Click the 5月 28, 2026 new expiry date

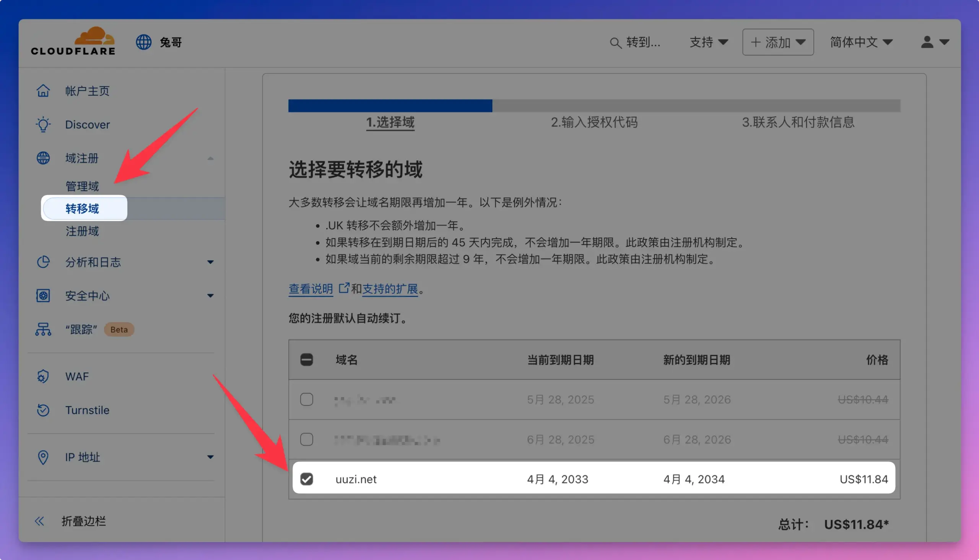coord(697,399)
